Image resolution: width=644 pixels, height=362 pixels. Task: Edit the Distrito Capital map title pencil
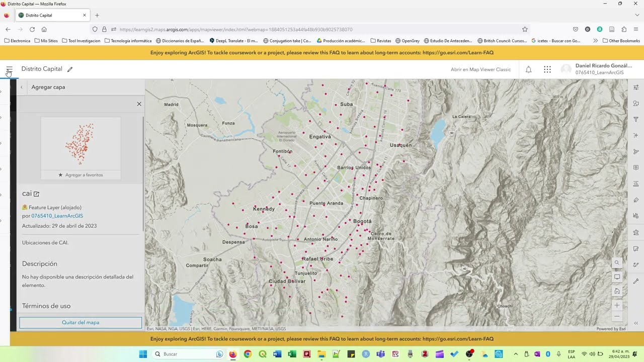click(x=70, y=69)
